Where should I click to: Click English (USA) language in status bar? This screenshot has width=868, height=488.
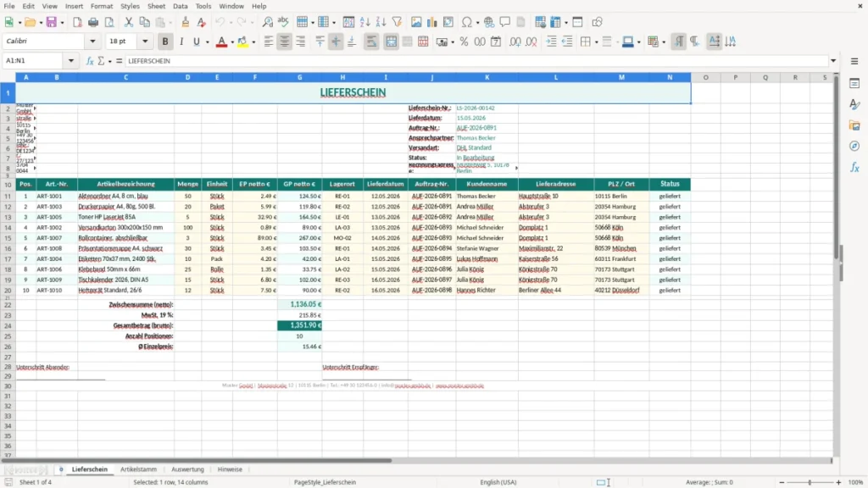(498, 482)
